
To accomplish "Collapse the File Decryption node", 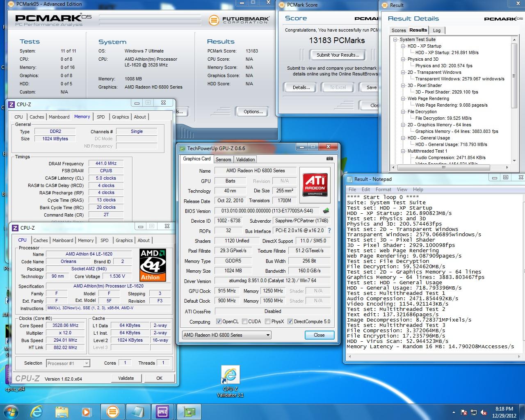I will pos(403,112).
